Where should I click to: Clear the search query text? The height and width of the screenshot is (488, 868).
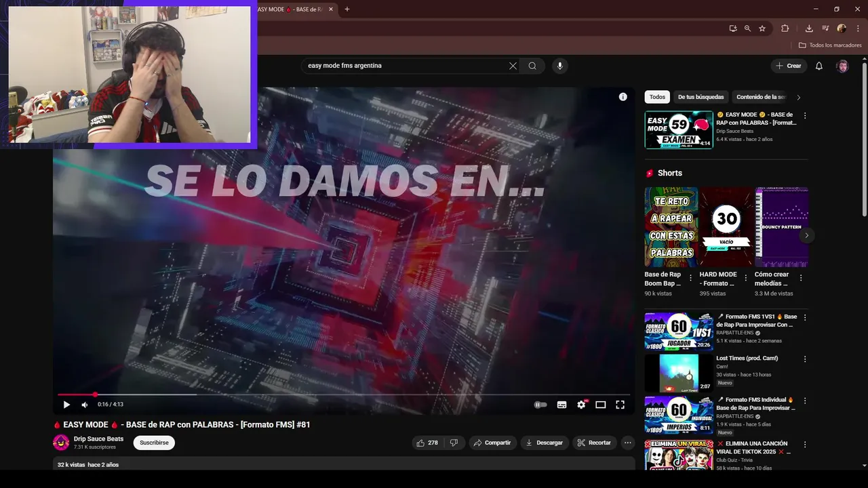[x=513, y=66]
